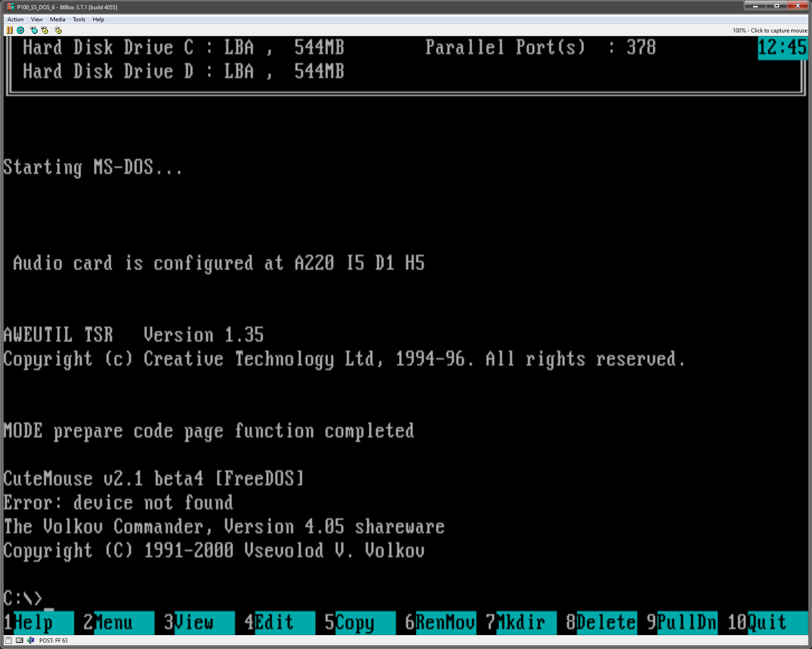812x649 pixels.
Task: Open Volkov Commander help via 1Help
Action: (x=37, y=623)
